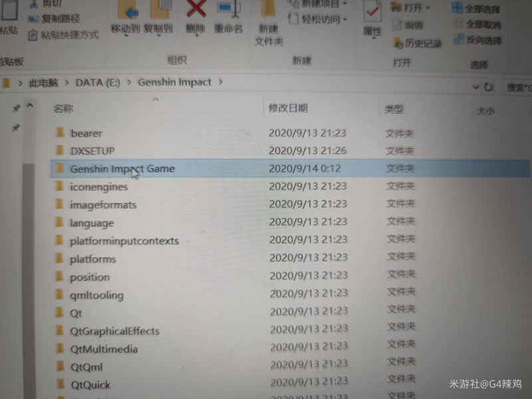The image size is (532, 399).
Task: Click the Delete (删除) red X icon
Action: (196, 9)
